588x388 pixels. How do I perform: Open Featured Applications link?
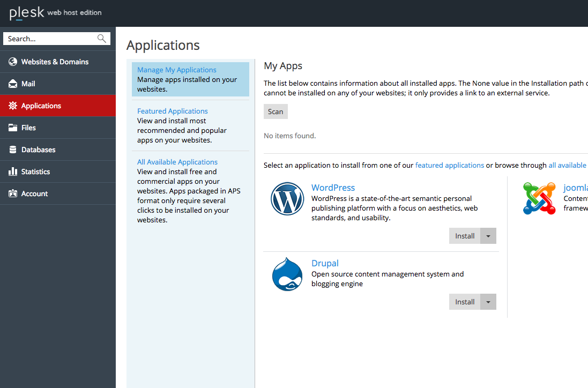click(x=172, y=111)
